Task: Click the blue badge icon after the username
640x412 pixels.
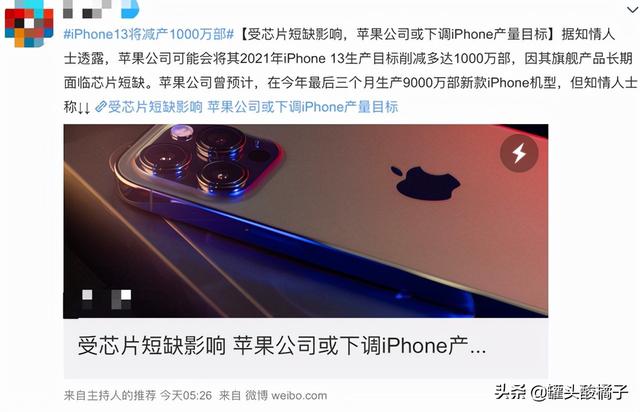Action: point(130,9)
